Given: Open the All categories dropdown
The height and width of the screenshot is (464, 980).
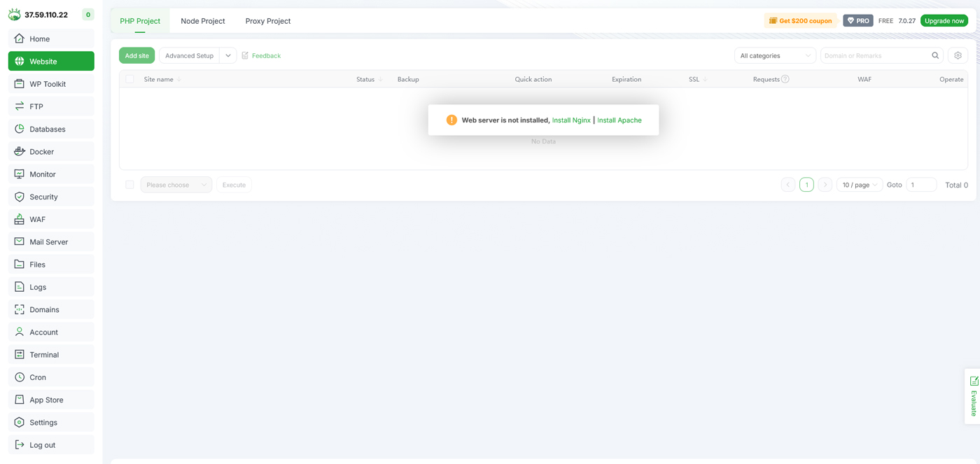Looking at the screenshot, I should [775, 56].
